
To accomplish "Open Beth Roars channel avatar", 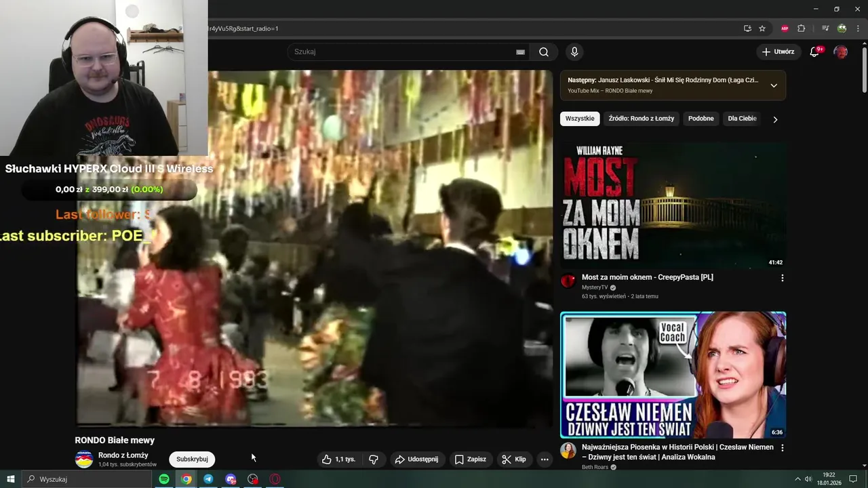I will [568, 451].
